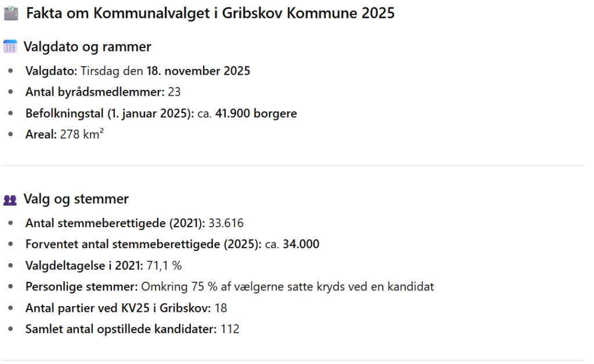Click the ballot box icon beside the main title
The image size is (594, 364).
(x=10, y=13)
